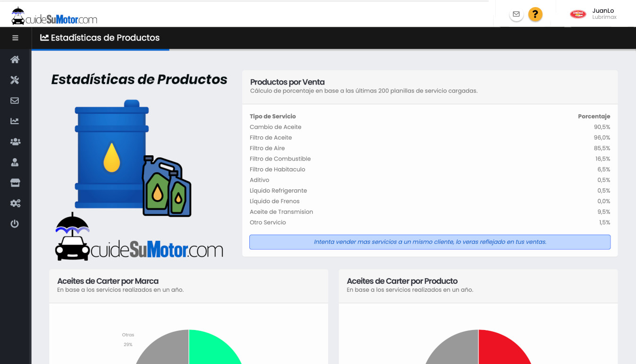Open settings with the gears icon

[x=15, y=203]
